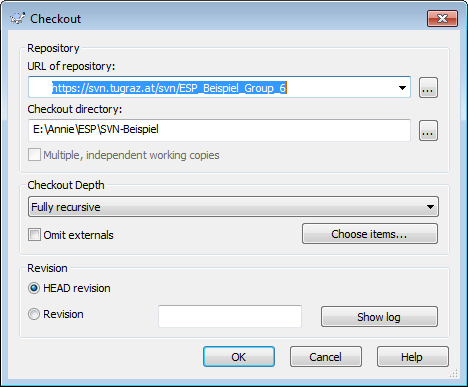Click the Choose items... button
This screenshot has width=468, height=387.
(370, 234)
